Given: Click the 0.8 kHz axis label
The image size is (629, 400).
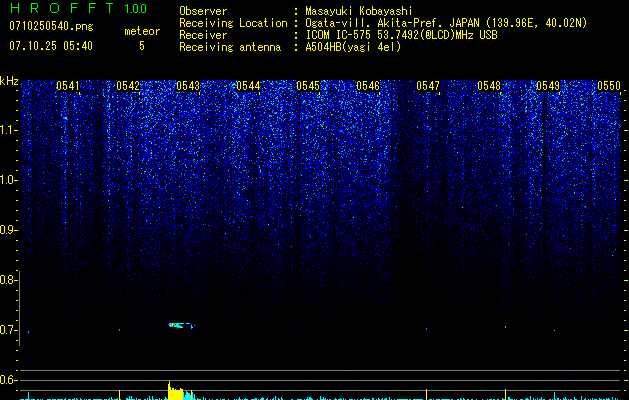Looking at the screenshot, I should click(x=8, y=280).
